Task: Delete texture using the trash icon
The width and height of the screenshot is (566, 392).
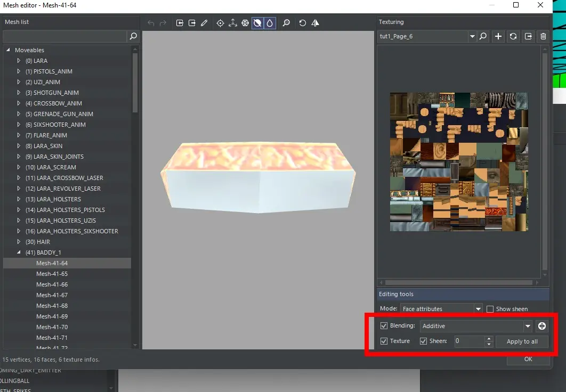Action: [543, 36]
